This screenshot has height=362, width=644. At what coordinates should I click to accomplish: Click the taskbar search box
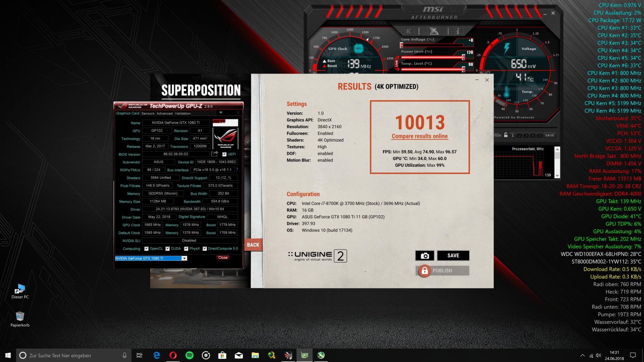coord(73,355)
